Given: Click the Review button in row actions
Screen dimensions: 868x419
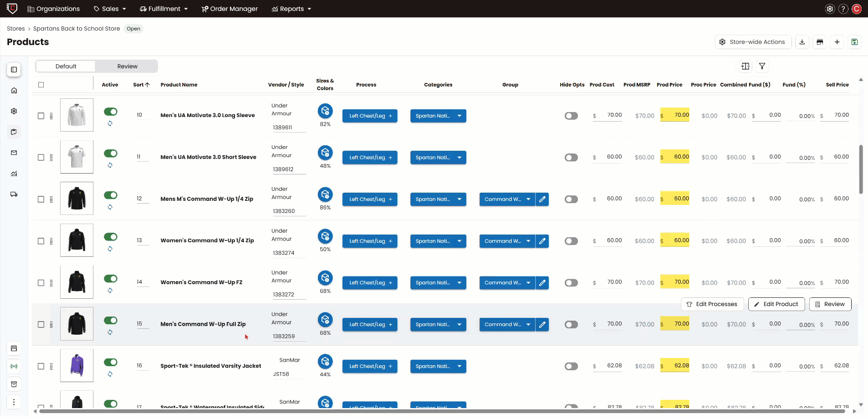Looking at the screenshot, I should click(x=830, y=304).
